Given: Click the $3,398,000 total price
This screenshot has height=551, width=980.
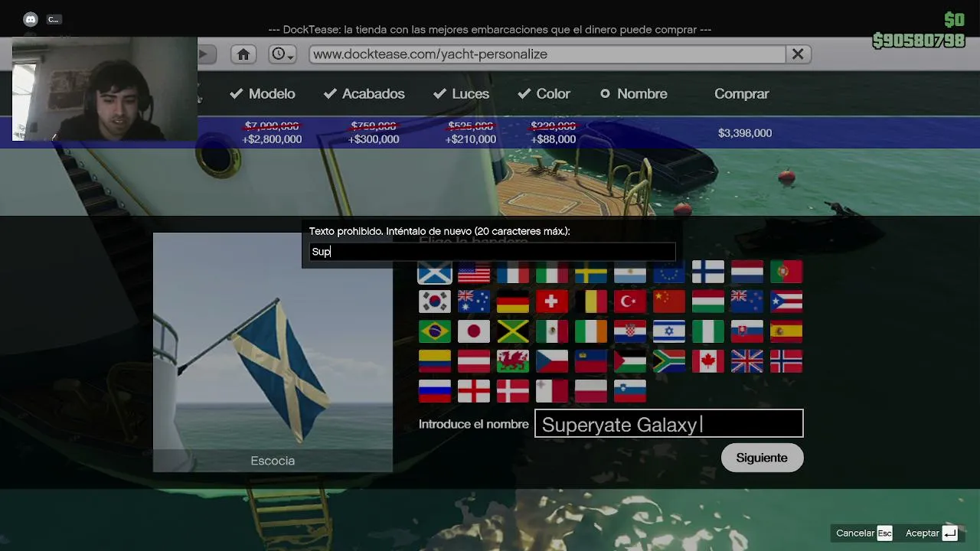Looking at the screenshot, I should pos(745,133).
